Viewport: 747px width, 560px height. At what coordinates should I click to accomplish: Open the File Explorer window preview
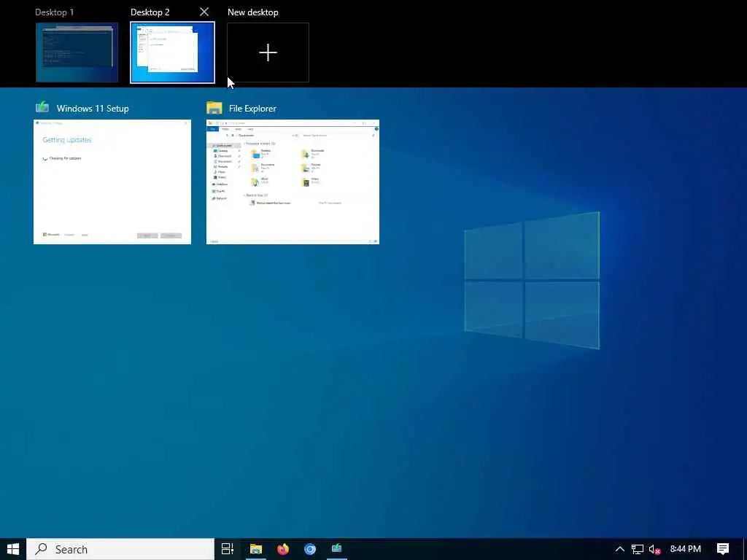pyautogui.click(x=293, y=182)
